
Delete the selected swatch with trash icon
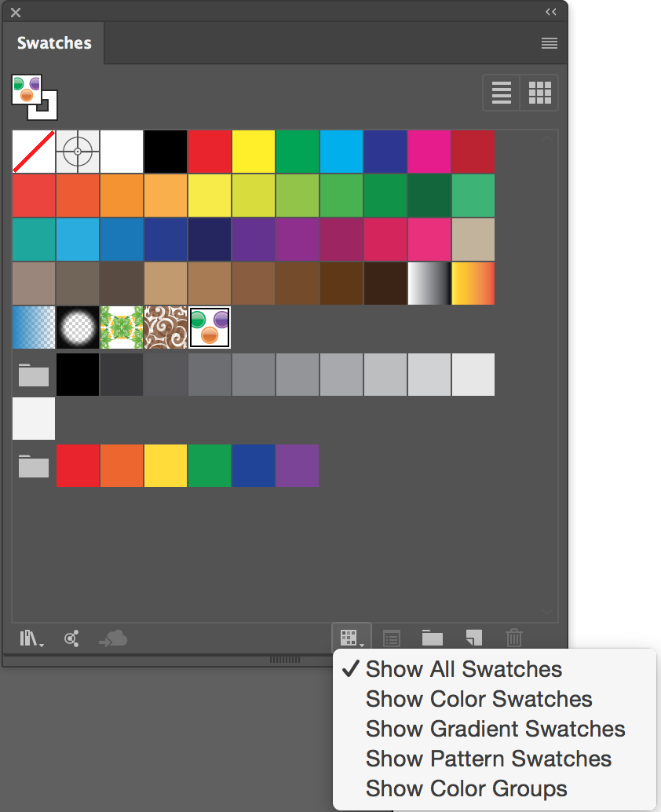point(513,638)
